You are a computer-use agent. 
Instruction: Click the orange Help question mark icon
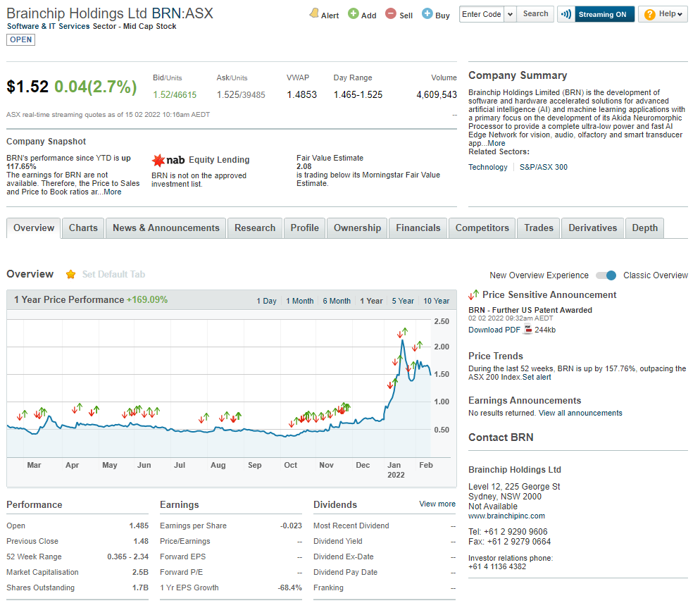coord(649,14)
